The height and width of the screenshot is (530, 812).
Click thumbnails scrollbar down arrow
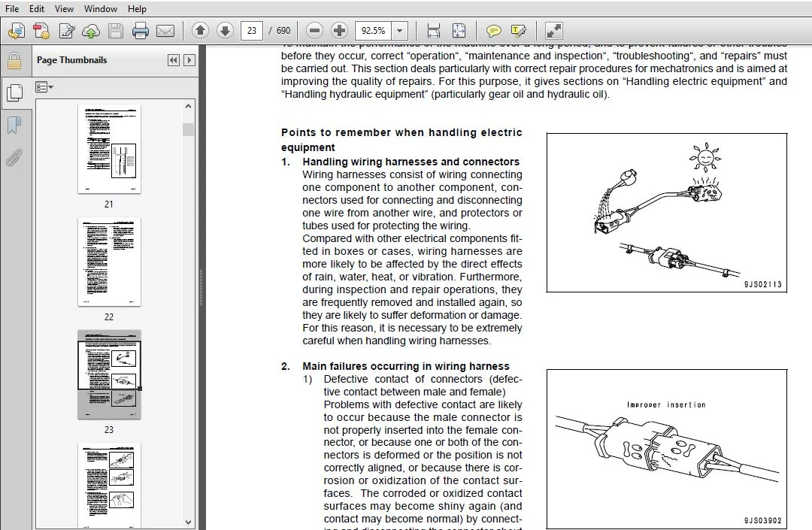188,522
